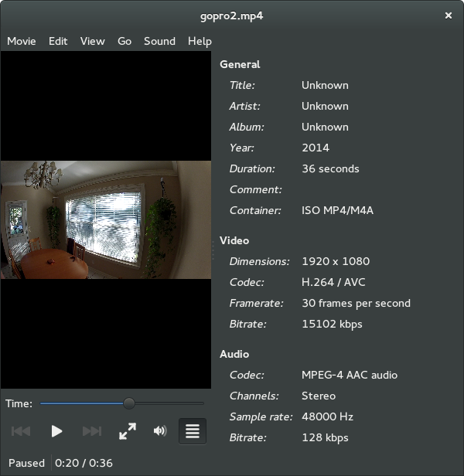
Task: Click the audio Codec 'MPEG-4 AAC audio'
Action: point(350,375)
